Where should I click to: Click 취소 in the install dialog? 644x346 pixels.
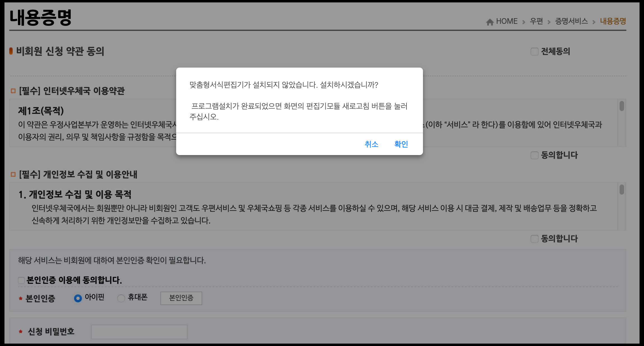pyautogui.click(x=371, y=144)
